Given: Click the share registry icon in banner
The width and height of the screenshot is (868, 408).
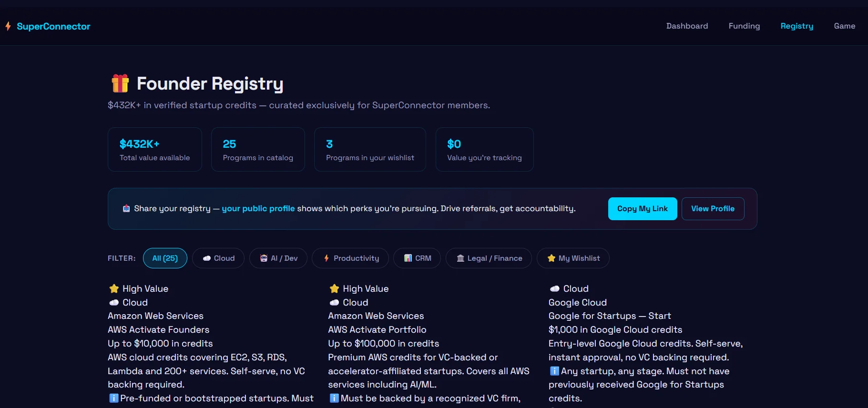Looking at the screenshot, I should pyautogui.click(x=126, y=208).
